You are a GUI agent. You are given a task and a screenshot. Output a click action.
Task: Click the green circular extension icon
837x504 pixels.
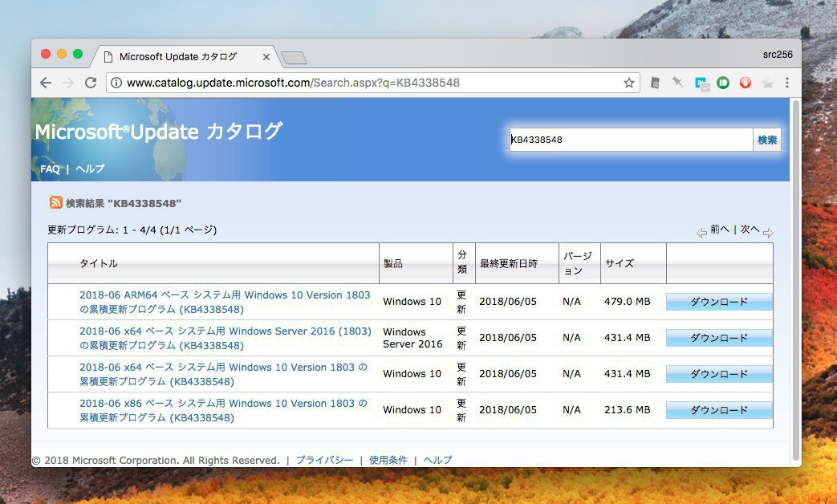(x=723, y=83)
